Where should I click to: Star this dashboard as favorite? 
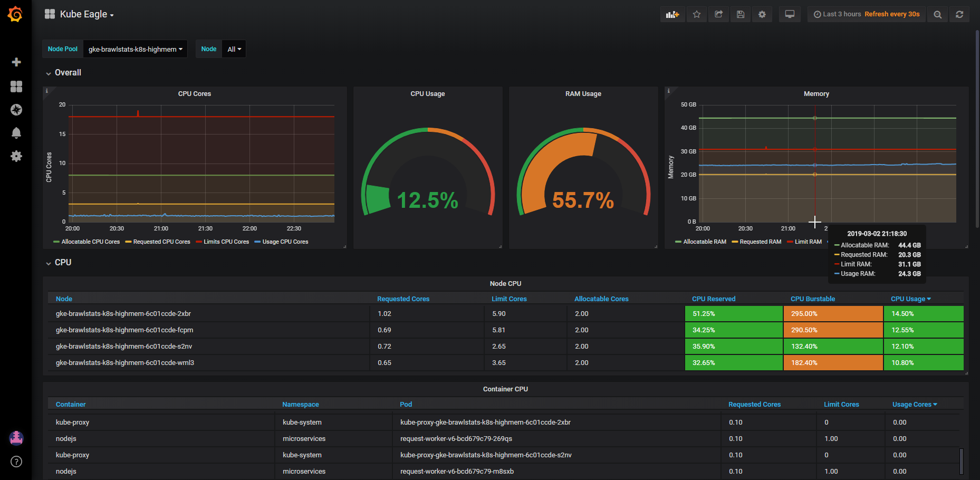(697, 14)
